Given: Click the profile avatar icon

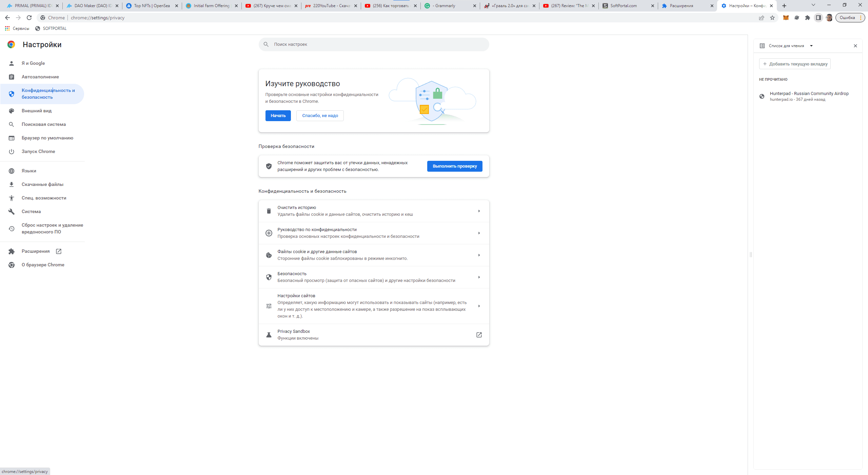Looking at the screenshot, I should (x=829, y=18).
